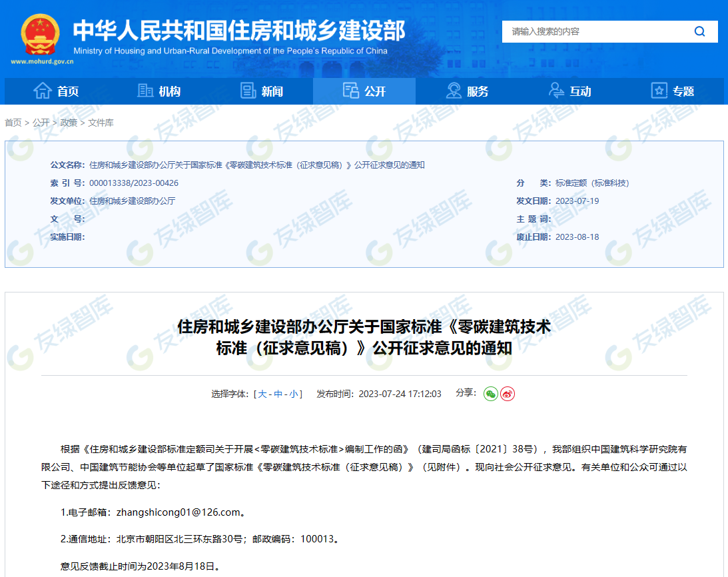Click the English ministry name subtitle

click(x=230, y=51)
